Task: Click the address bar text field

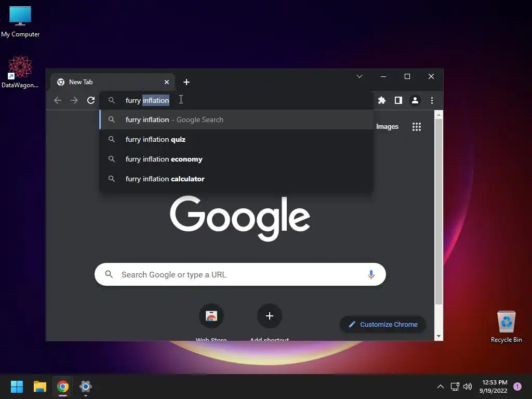Action: click(236, 100)
